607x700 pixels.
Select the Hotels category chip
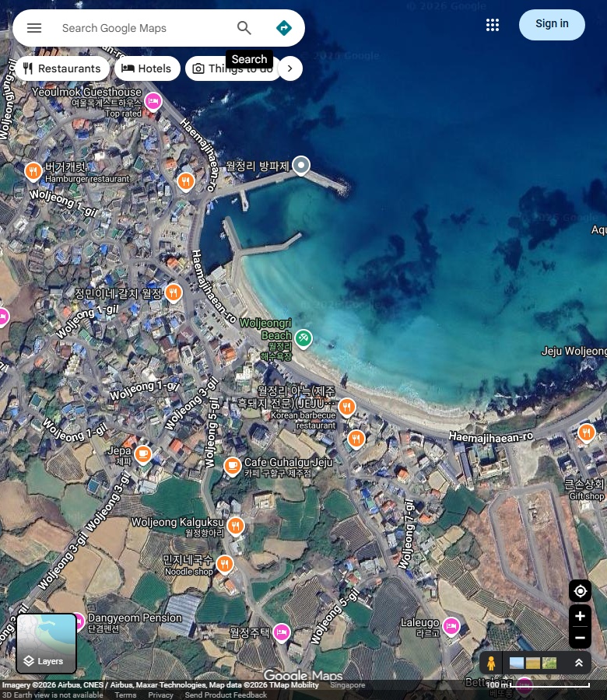tap(147, 68)
